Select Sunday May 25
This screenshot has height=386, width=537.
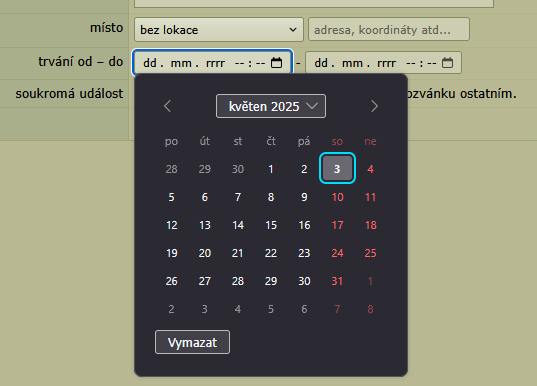pos(371,253)
